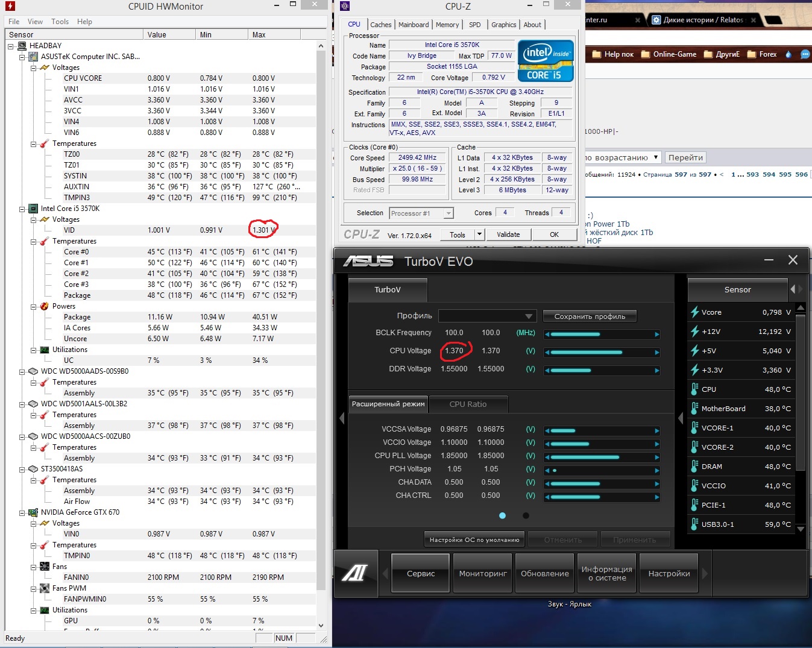Switch to the Mainboard tab in CPU-Z
Screen dimensions: 812x648
point(414,25)
